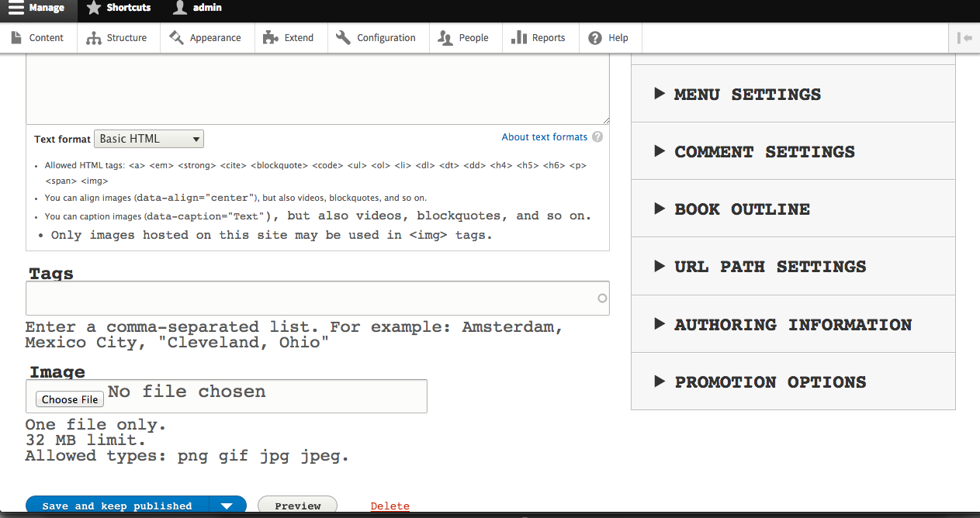Viewport: 980px width, 518px height.
Task: Click the Configuration wrench icon
Action: (343, 37)
